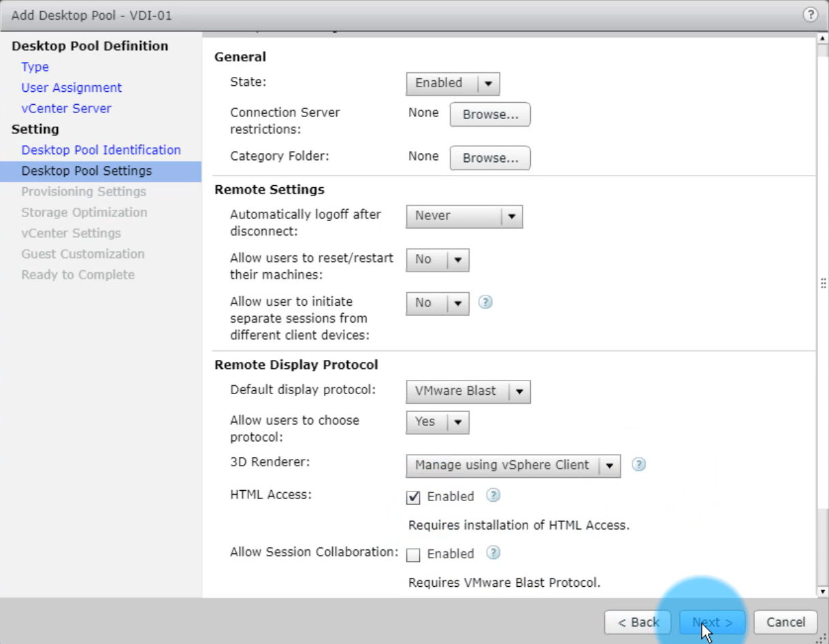Image resolution: width=829 pixels, height=644 pixels.
Task: Expand the Default display protocol dropdown
Action: (468, 391)
